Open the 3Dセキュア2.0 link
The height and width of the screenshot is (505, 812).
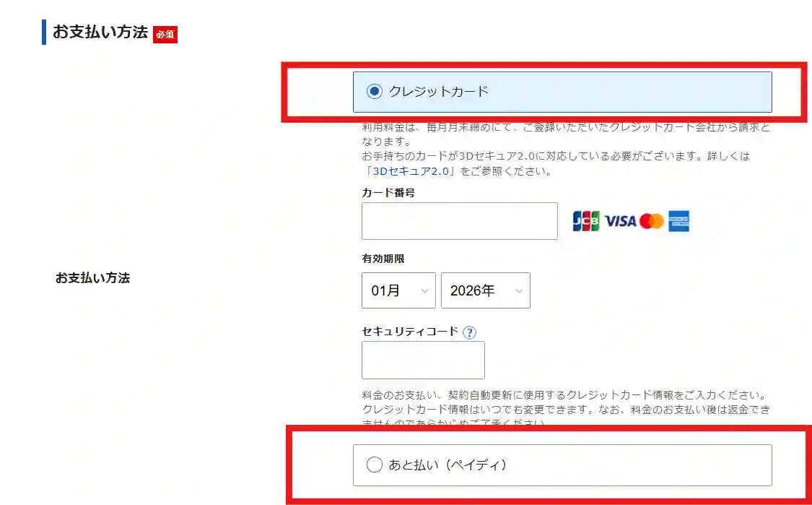(x=411, y=171)
